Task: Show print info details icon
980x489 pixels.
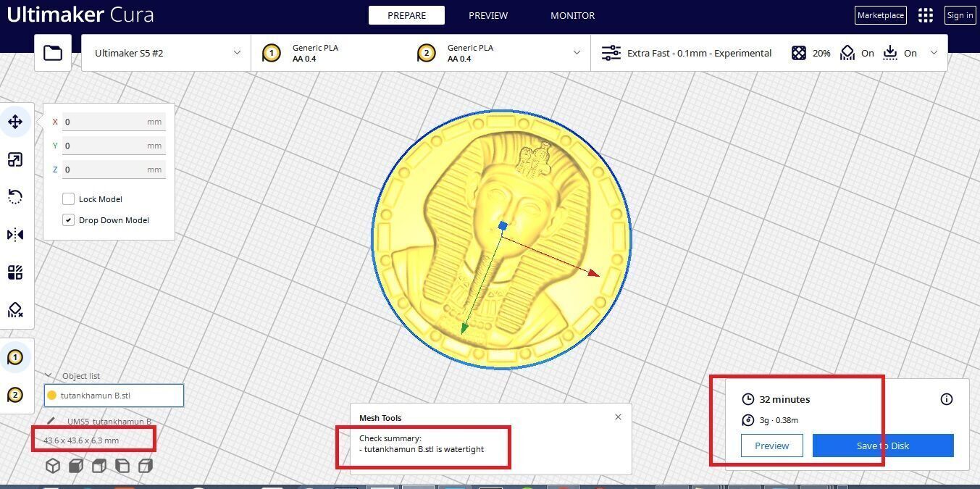Action: pos(947,399)
